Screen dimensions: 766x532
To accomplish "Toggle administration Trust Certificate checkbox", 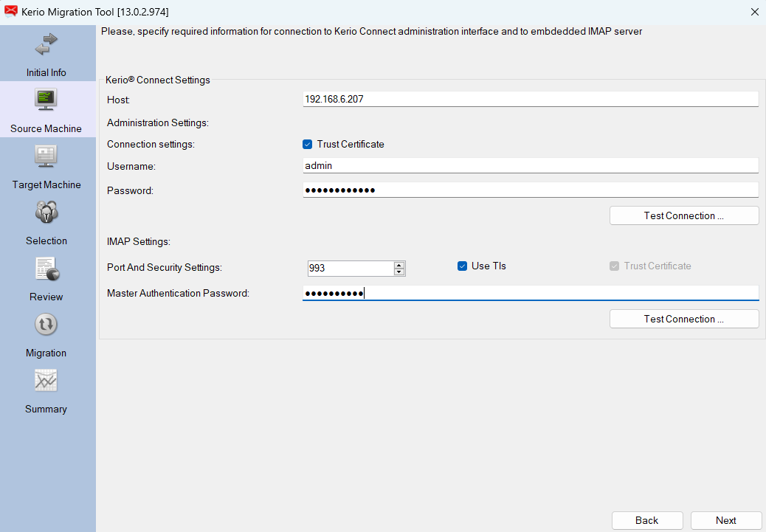I will 307,144.
